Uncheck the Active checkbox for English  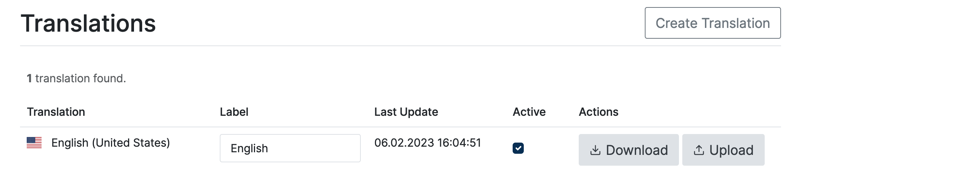click(x=518, y=148)
